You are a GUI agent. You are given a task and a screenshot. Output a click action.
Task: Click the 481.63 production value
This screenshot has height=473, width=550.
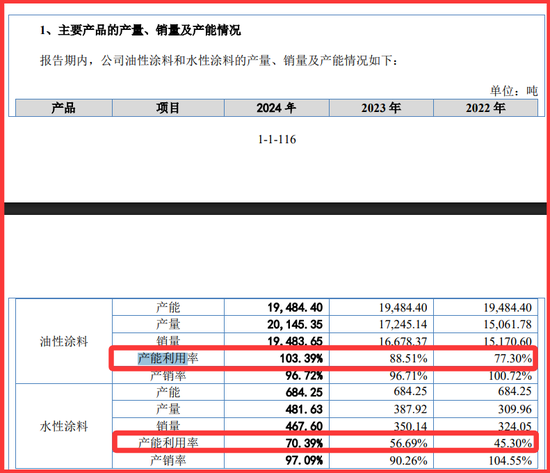[x=304, y=409]
